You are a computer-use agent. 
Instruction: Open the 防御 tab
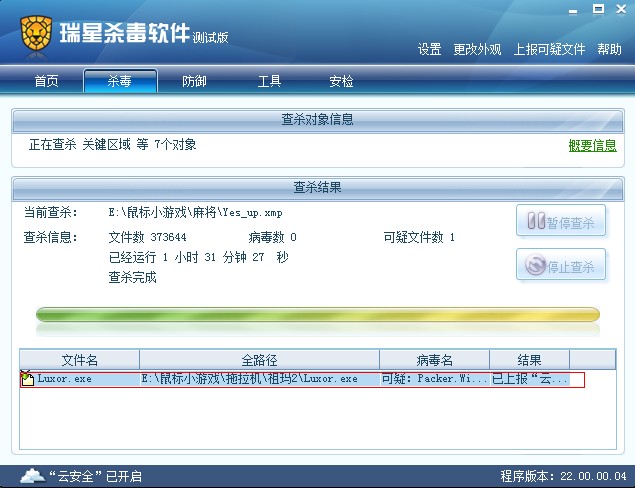(194, 81)
